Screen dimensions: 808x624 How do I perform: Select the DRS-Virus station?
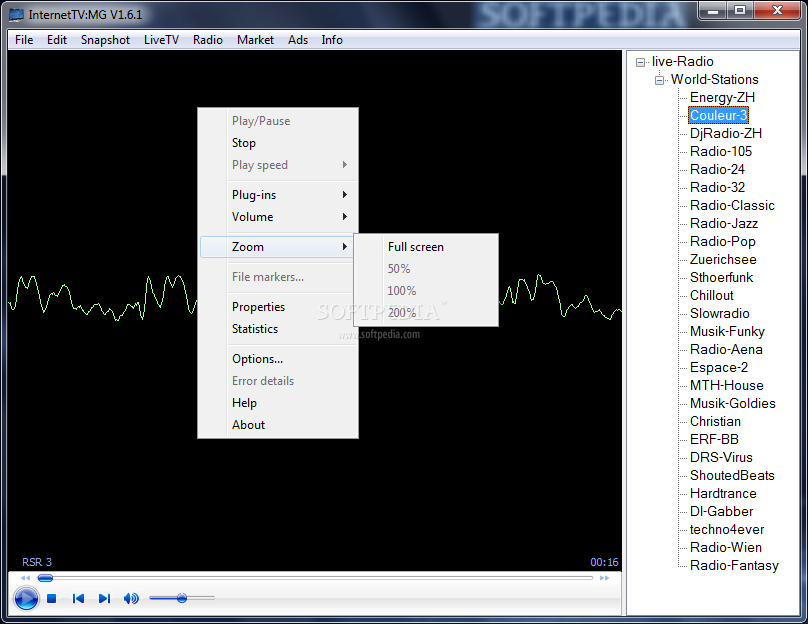pos(721,458)
